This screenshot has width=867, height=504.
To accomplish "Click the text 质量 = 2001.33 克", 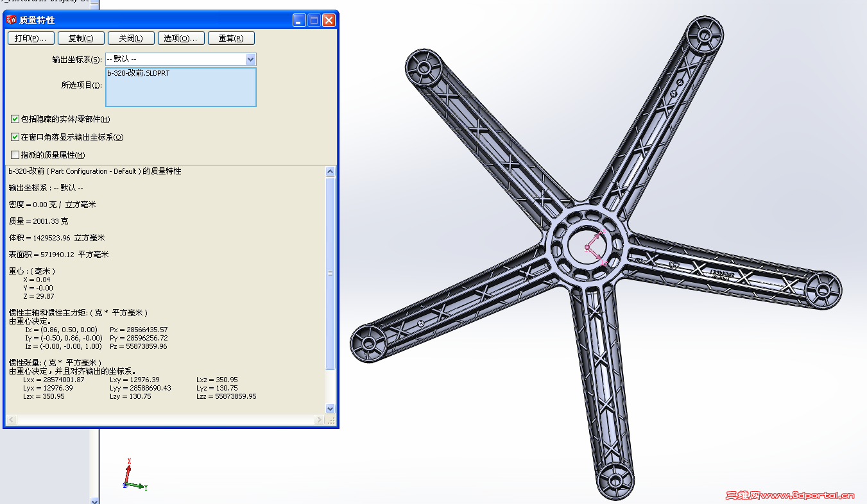I will [x=39, y=221].
